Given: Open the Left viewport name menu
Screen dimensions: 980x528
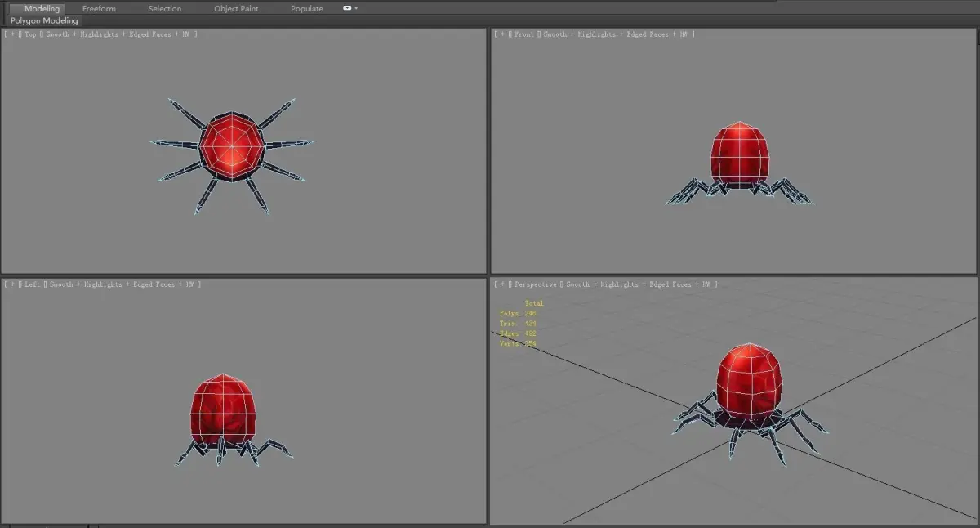Looking at the screenshot, I should pos(33,284).
